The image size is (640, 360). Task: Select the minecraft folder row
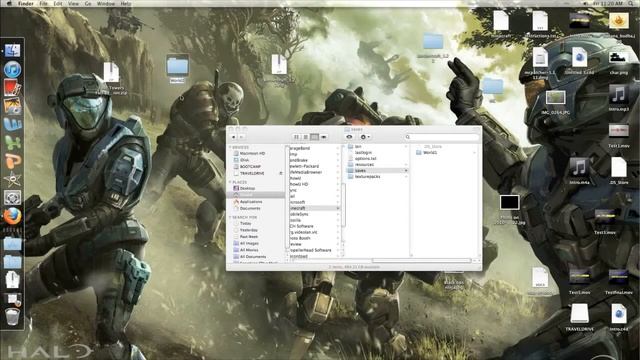coord(314,208)
